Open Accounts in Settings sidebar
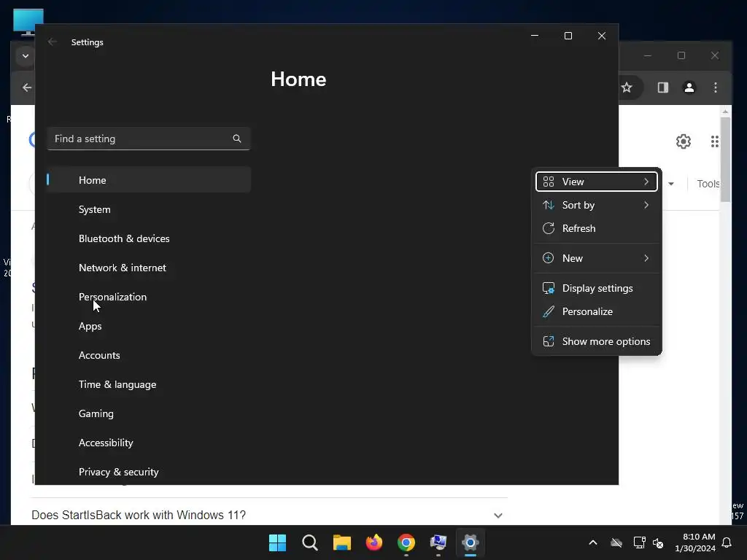Viewport: 747px width, 560px height. 149,355
